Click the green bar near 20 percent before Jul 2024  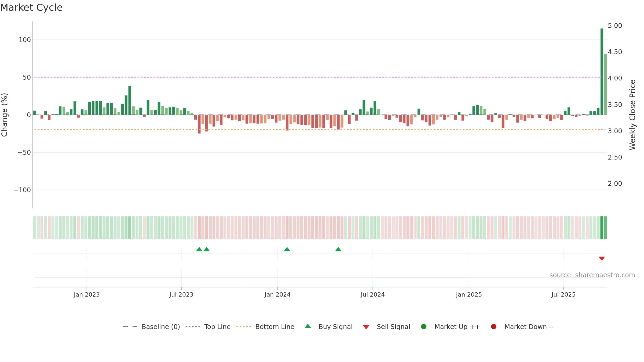point(364,107)
